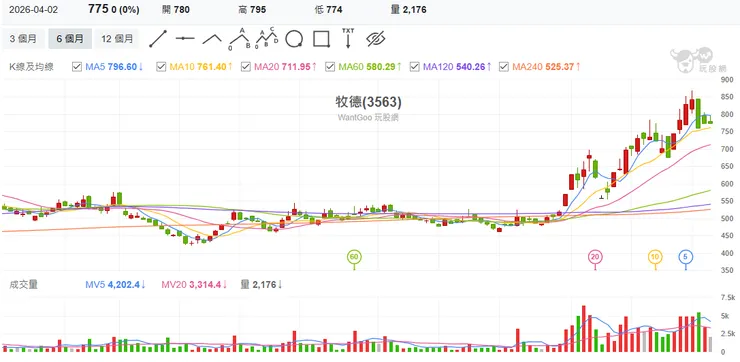Click the MA20 711.95 value
This screenshot has width=740, height=362.
[285, 67]
